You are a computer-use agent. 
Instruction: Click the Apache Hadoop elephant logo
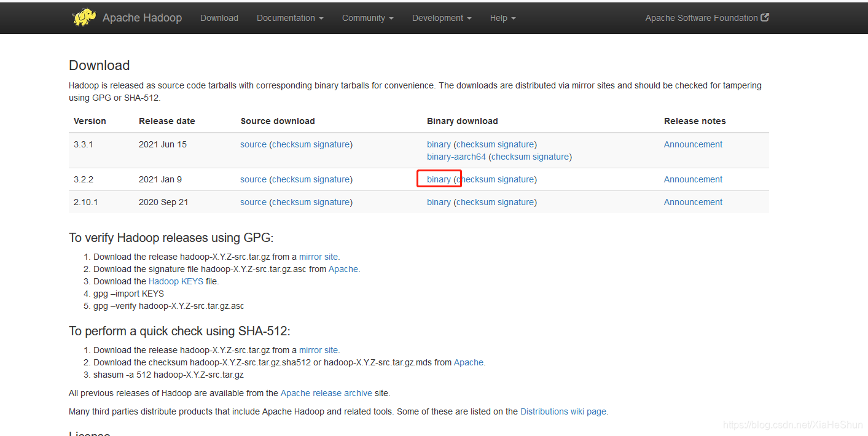coord(84,17)
